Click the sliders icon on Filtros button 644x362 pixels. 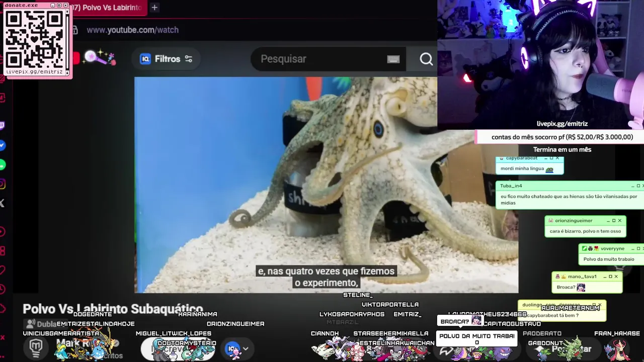pos(189,59)
